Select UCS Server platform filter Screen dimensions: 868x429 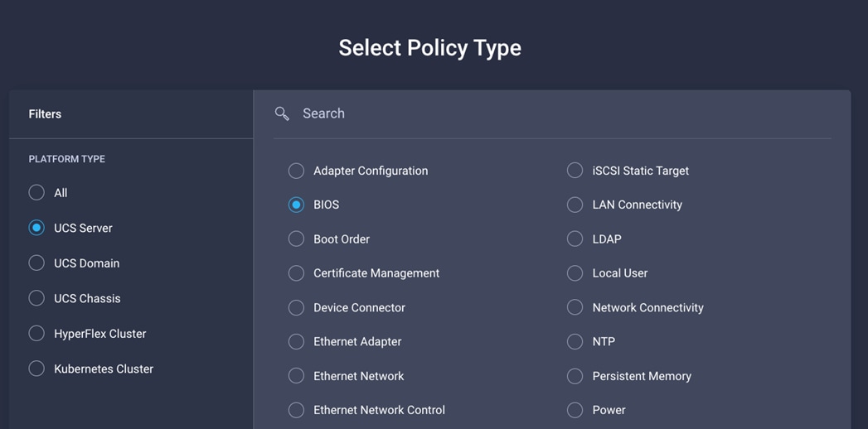(36, 228)
